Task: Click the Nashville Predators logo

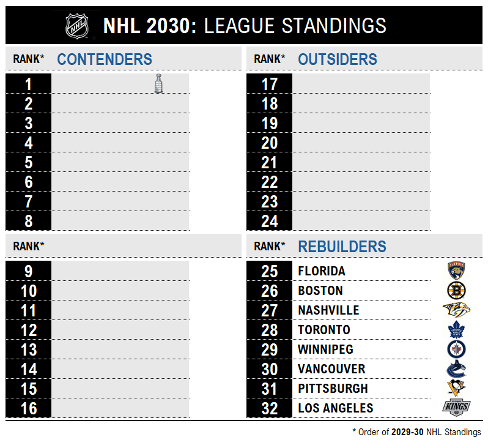Action: (x=457, y=310)
